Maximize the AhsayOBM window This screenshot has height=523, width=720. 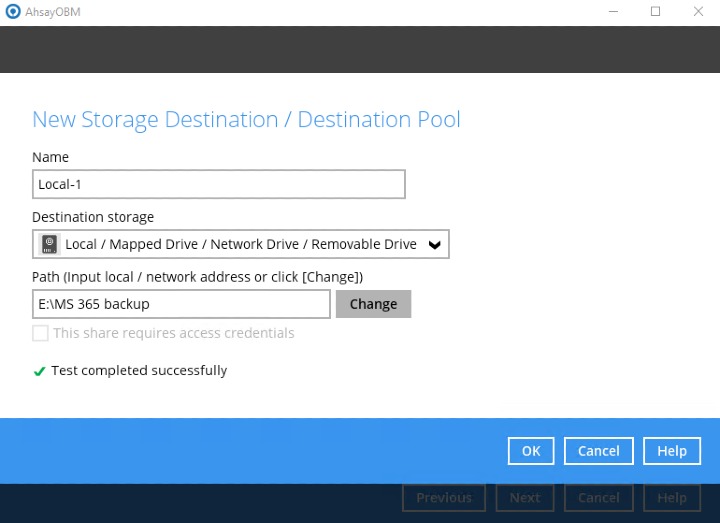pyautogui.click(x=655, y=12)
